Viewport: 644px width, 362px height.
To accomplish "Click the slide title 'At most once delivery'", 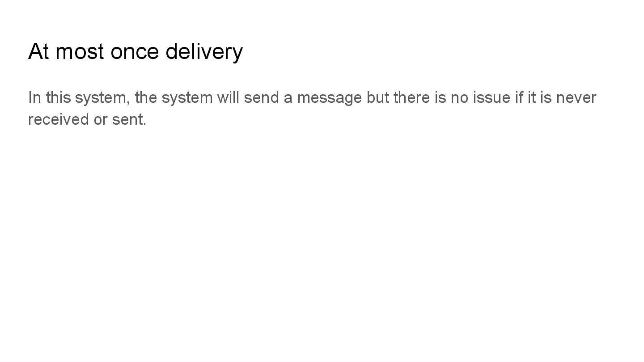I will (x=136, y=51).
